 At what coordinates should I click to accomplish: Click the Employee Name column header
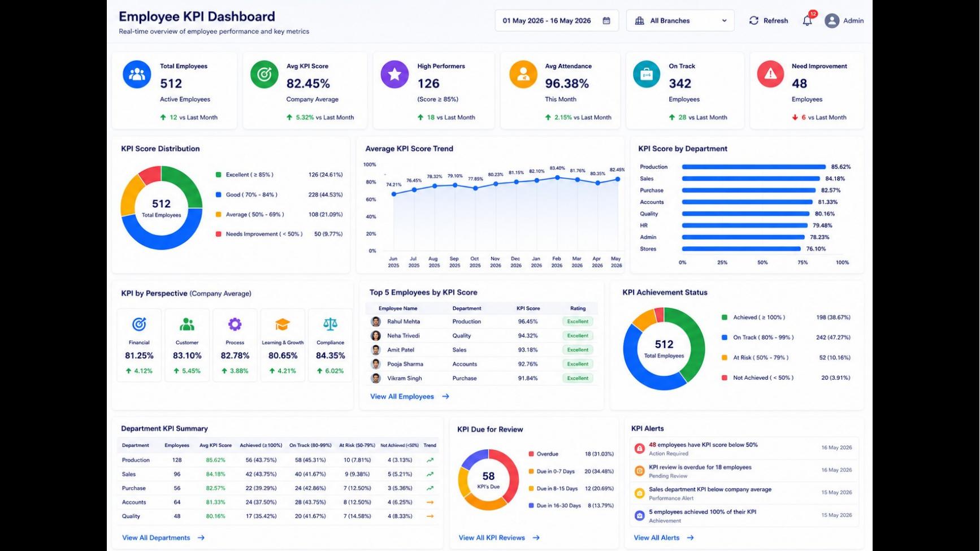pos(398,309)
